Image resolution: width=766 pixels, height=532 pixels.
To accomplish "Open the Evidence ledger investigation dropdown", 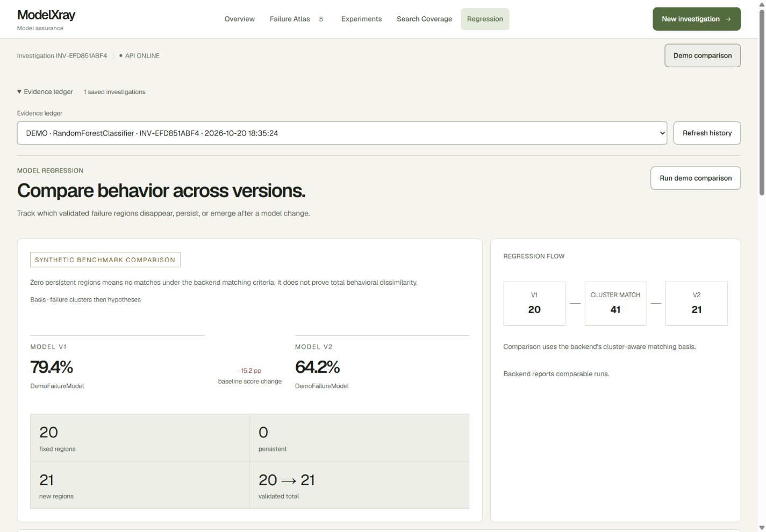I will pos(342,133).
